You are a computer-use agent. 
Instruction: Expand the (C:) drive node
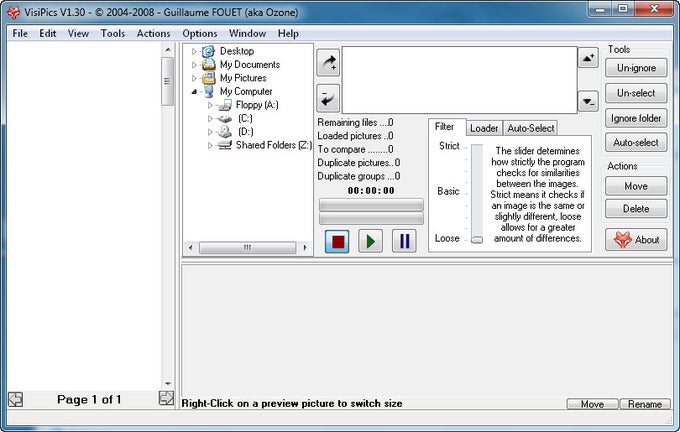210,118
